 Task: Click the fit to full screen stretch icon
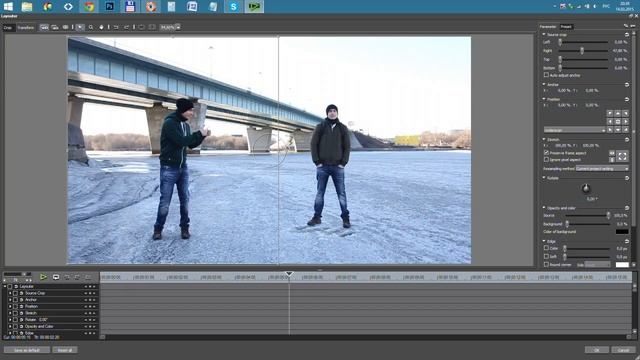(x=622, y=156)
